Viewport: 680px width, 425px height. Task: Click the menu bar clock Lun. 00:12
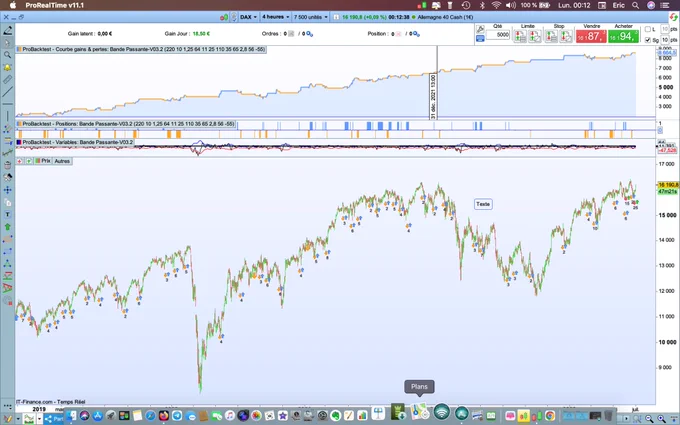(574, 5)
